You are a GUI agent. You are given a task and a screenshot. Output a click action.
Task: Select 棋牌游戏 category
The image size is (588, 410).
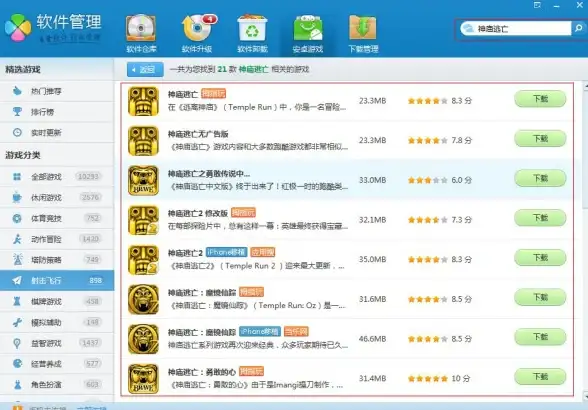[x=57, y=301]
